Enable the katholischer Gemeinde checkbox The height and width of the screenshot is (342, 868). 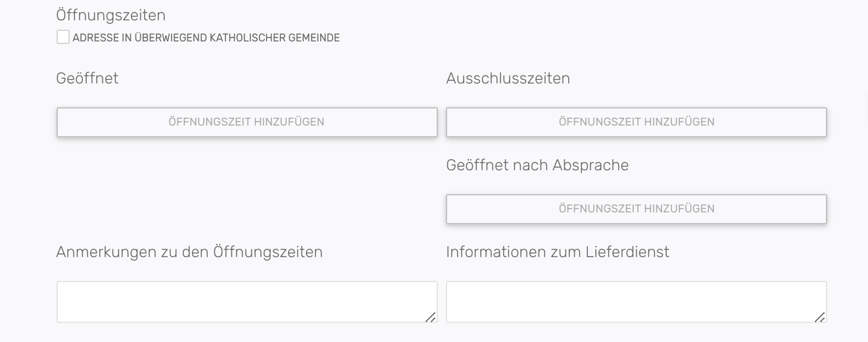63,37
